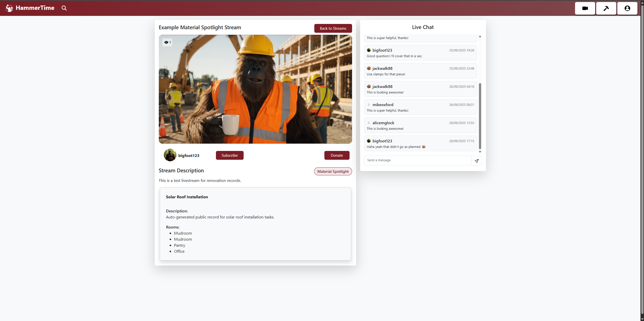Open the hammer tools button
This screenshot has height=321, width=644.
tap(606, 8)
